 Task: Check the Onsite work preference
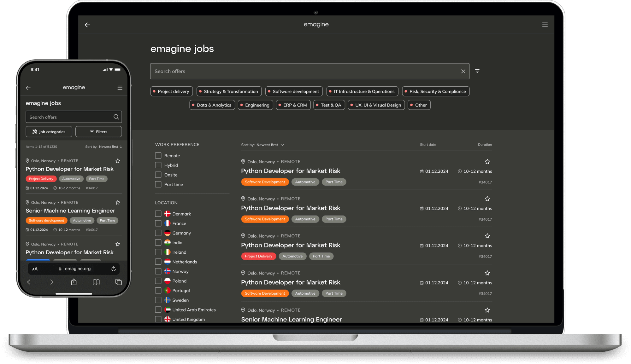click(158, 175)
